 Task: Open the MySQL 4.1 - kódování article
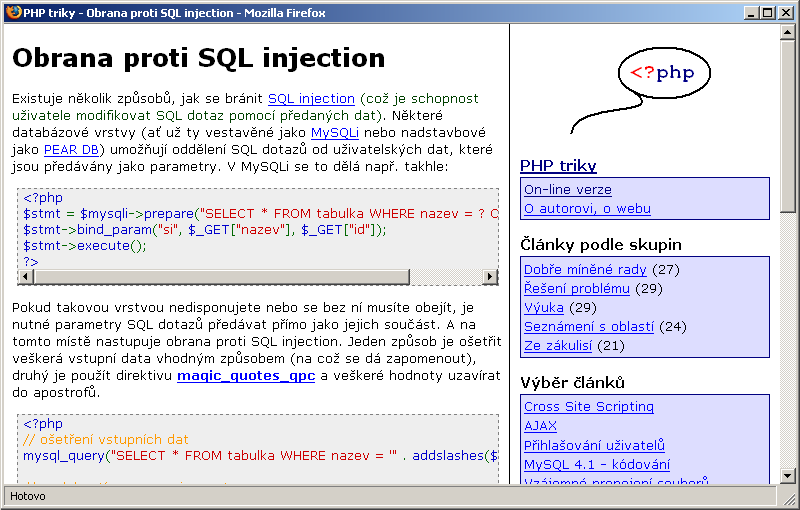click(597, 465)
